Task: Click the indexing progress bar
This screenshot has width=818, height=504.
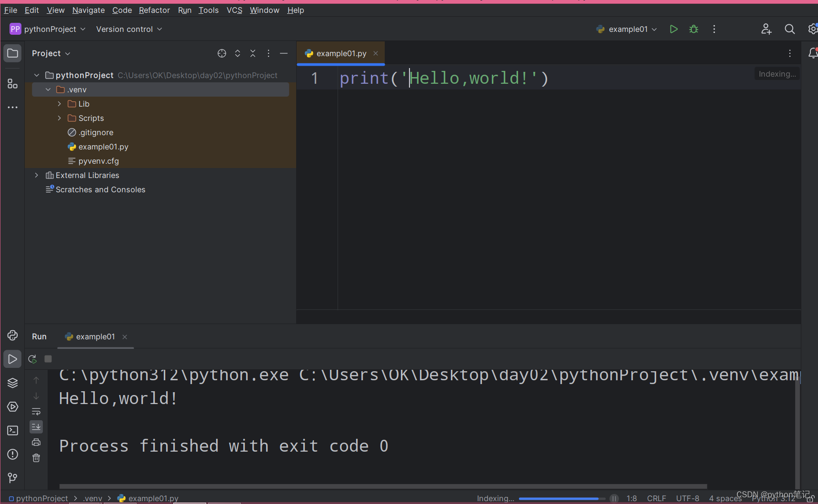Action: (x=562, y=498)
